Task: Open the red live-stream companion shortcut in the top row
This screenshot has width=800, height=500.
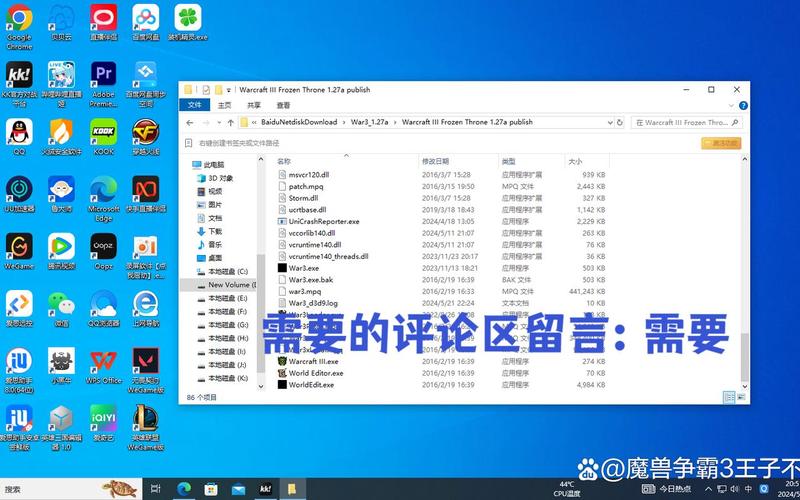Action: (104, 22)
